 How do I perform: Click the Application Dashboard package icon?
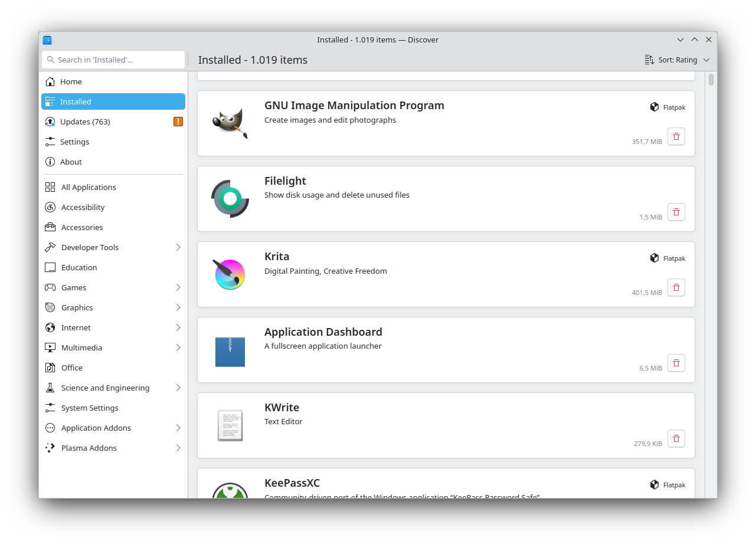[x=230, y=351]
